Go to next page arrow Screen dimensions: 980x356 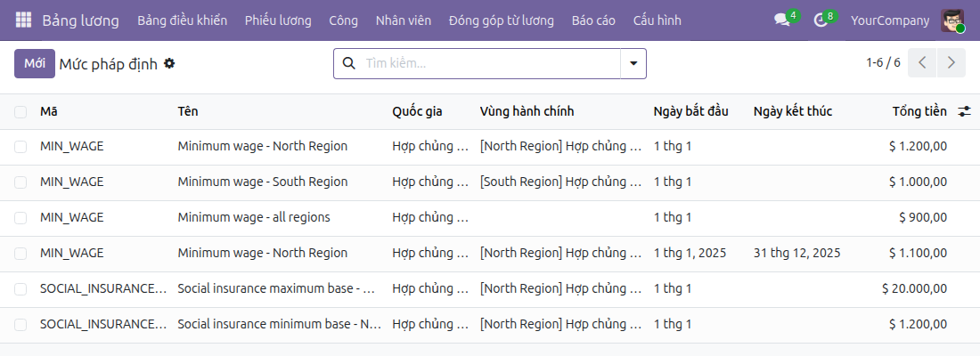(x=951, y=62)
